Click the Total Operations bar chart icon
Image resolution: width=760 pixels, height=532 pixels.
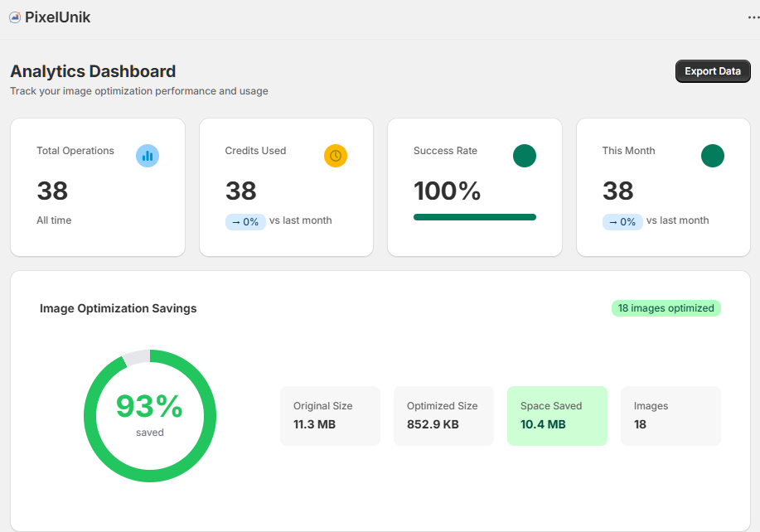click(148, 156)
